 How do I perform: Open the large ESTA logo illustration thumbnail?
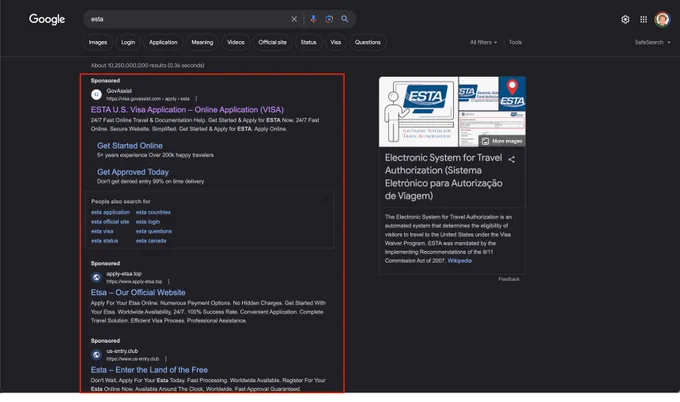coord(418,112)
